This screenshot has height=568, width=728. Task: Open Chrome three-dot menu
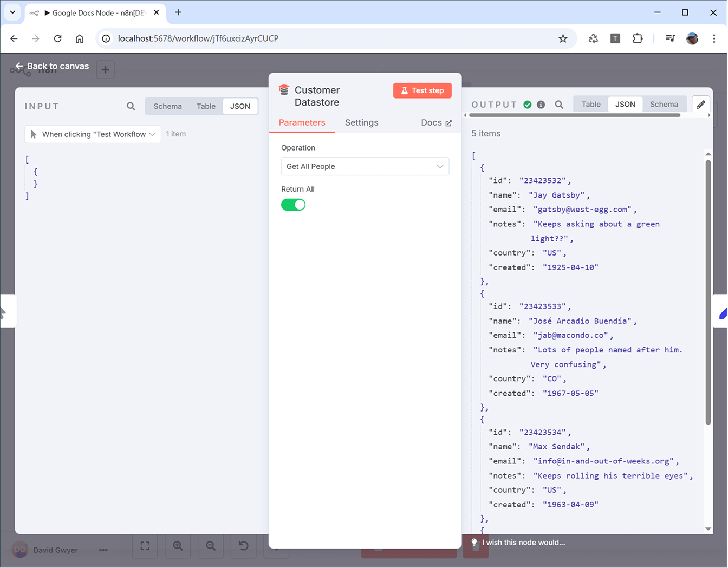[714, 38]
